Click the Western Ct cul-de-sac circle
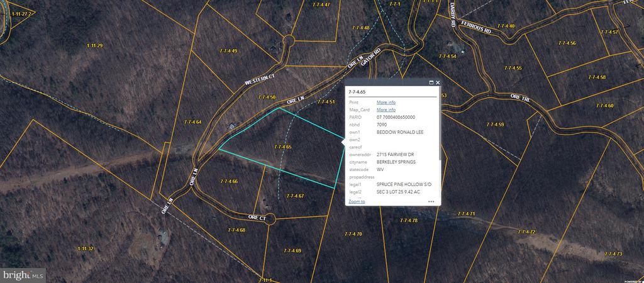This screenshot has height=283, width=644. point(289,41)
